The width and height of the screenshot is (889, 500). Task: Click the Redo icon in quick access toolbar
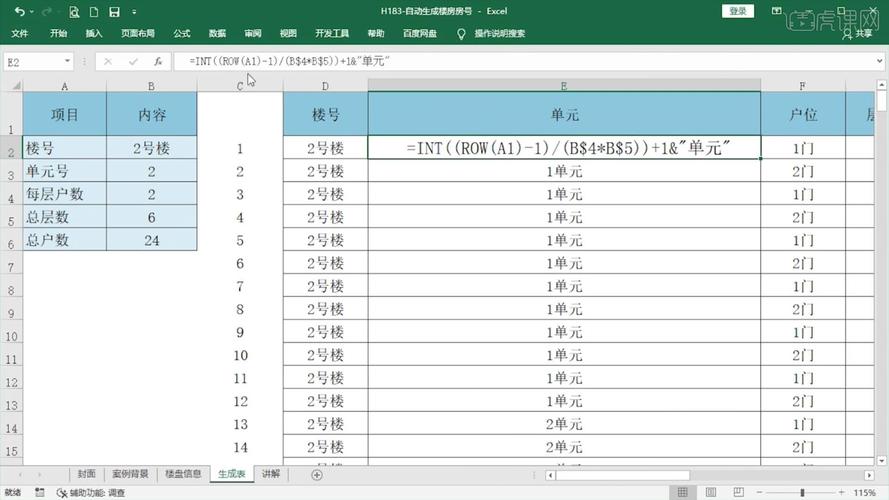click(47, 11)
